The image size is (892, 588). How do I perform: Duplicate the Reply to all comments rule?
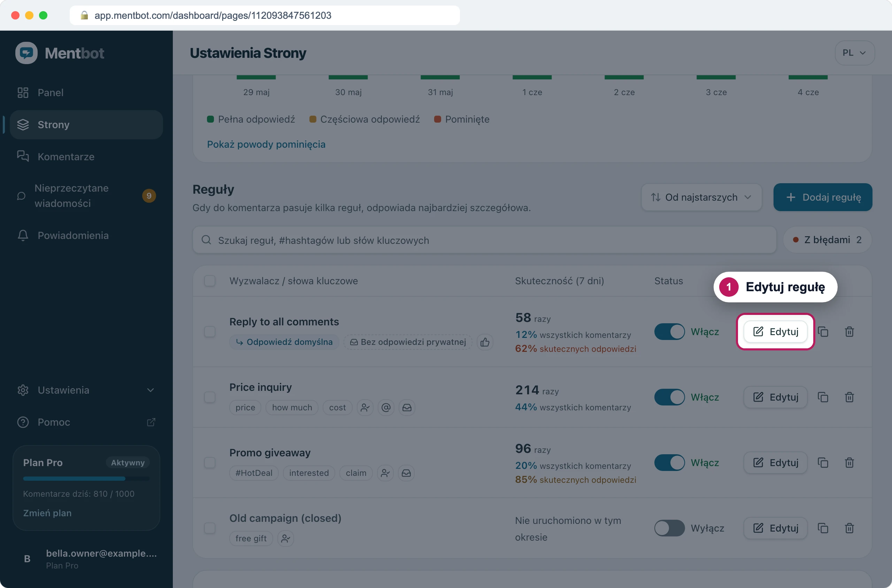point(823,332)
